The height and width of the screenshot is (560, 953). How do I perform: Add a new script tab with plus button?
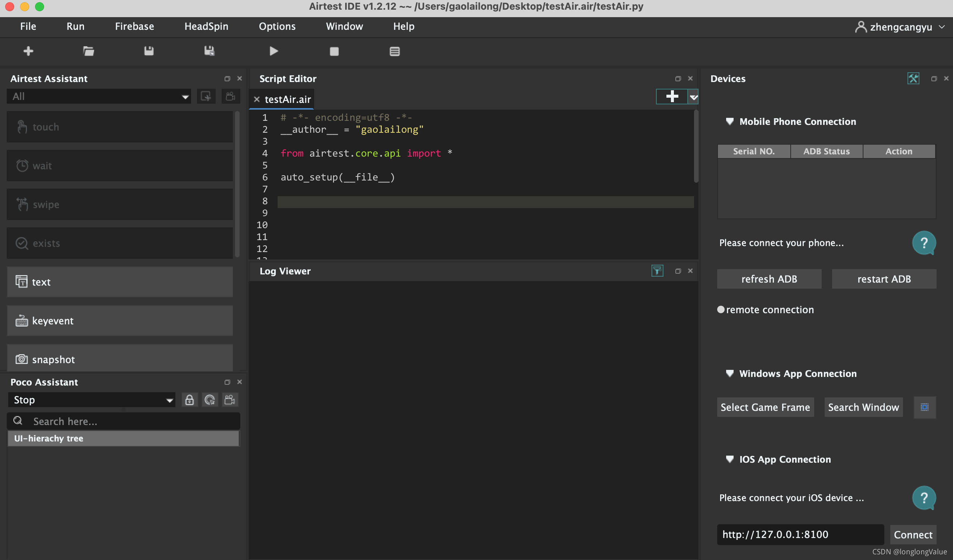pos(672,96)
